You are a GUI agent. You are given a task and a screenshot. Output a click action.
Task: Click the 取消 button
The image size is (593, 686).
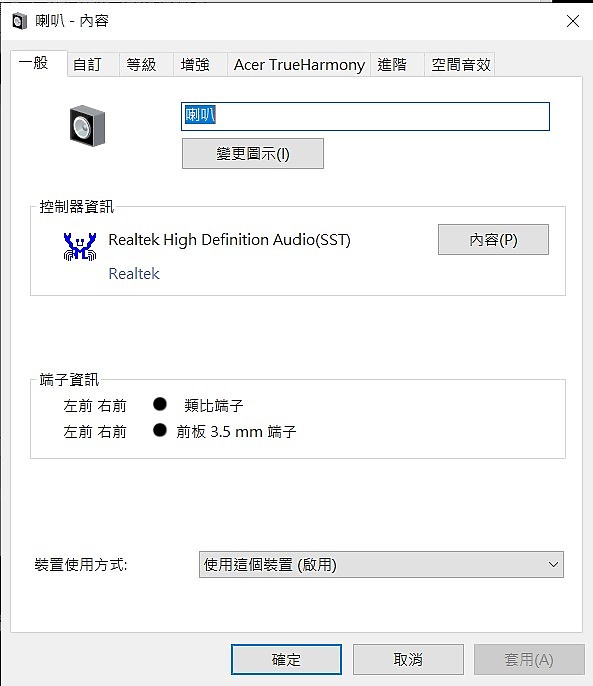click(408, 659)
